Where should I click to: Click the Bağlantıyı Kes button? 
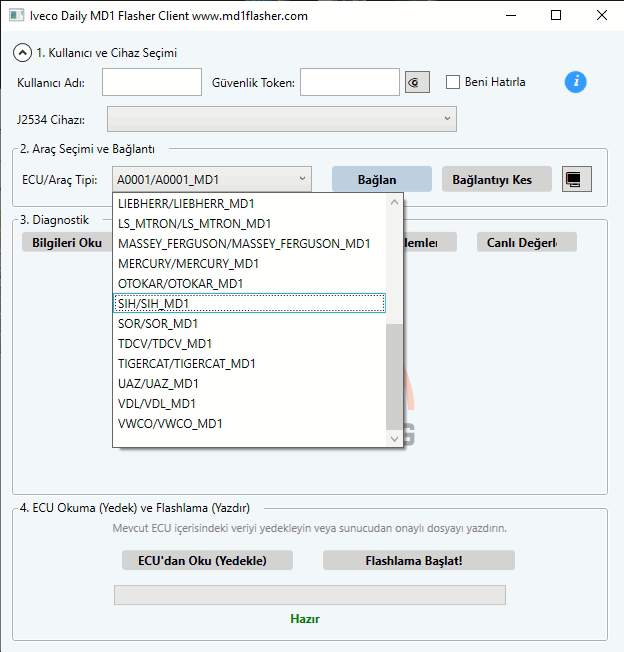(x=497, y=179)
